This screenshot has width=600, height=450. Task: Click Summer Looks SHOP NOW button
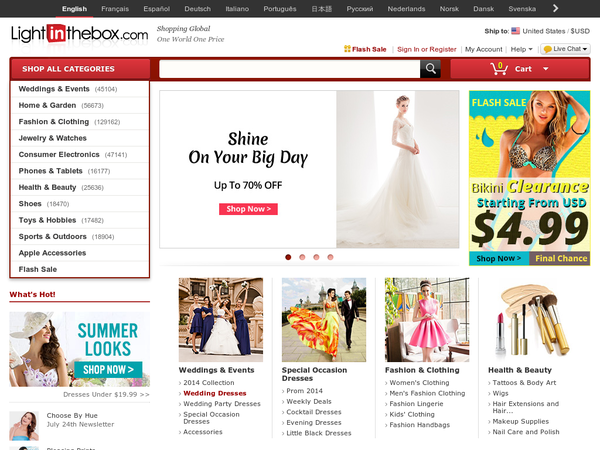point(108,370)
